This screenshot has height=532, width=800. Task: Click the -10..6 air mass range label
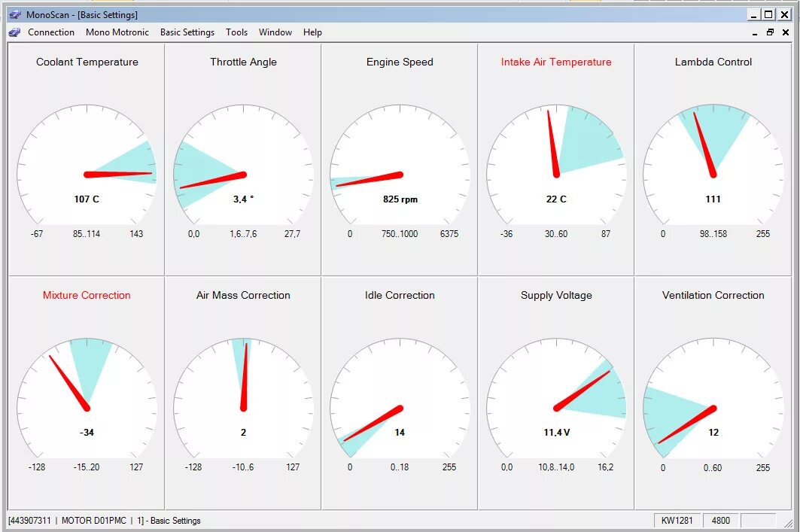(x=243, y=467)
